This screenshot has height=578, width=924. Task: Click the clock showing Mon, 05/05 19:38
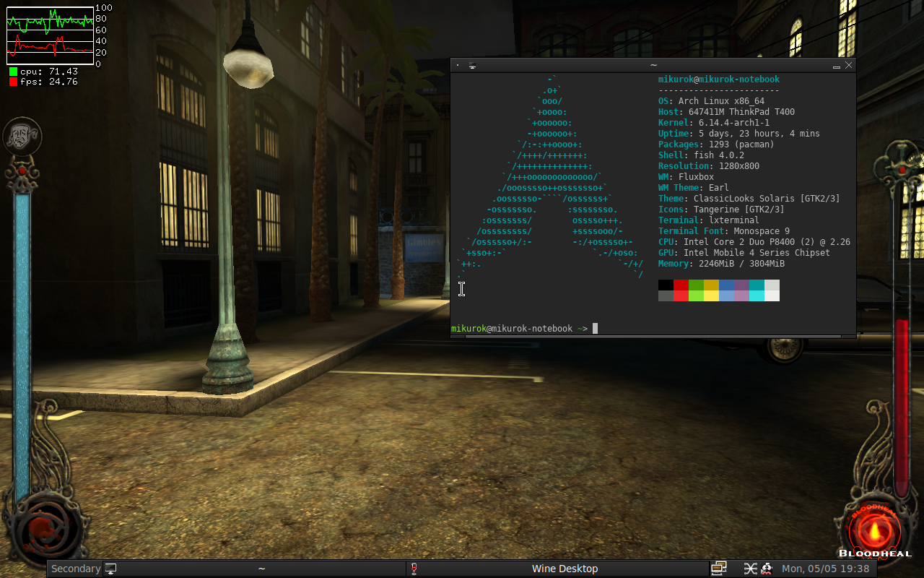[826, 569]
